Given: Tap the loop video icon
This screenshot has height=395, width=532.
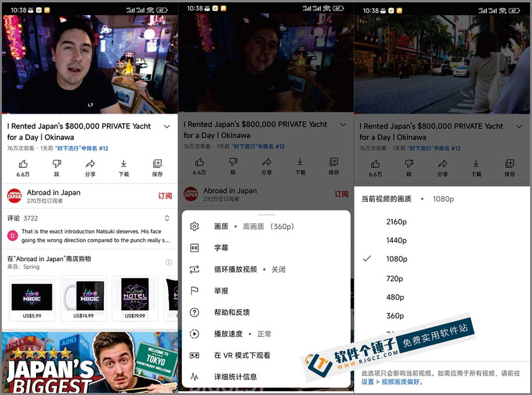Looking at the screenshot, I should point(194,270).
